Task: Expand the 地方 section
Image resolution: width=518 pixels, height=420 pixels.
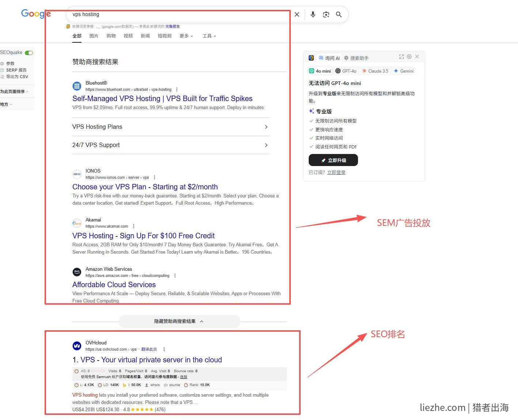Action: point(6,104)
